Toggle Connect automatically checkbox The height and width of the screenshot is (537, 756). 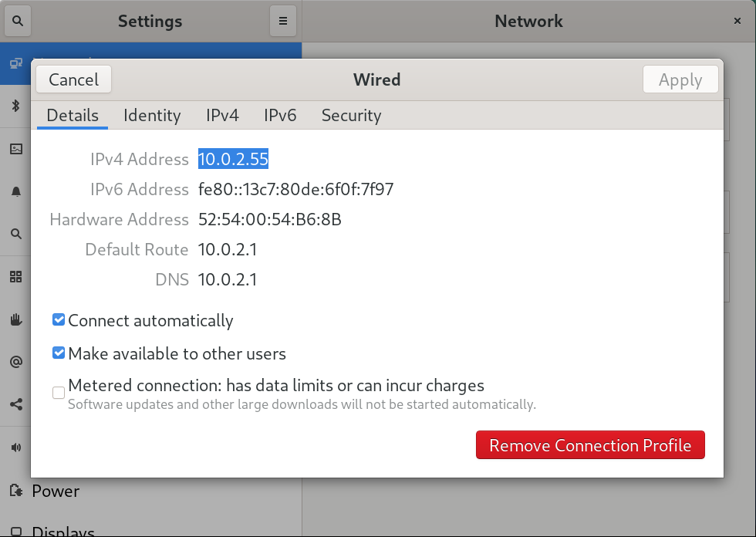[59, 320]
